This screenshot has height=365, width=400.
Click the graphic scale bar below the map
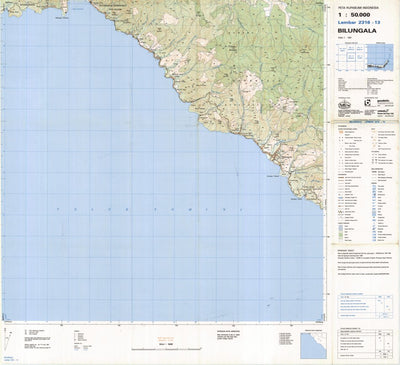(166, 349)
